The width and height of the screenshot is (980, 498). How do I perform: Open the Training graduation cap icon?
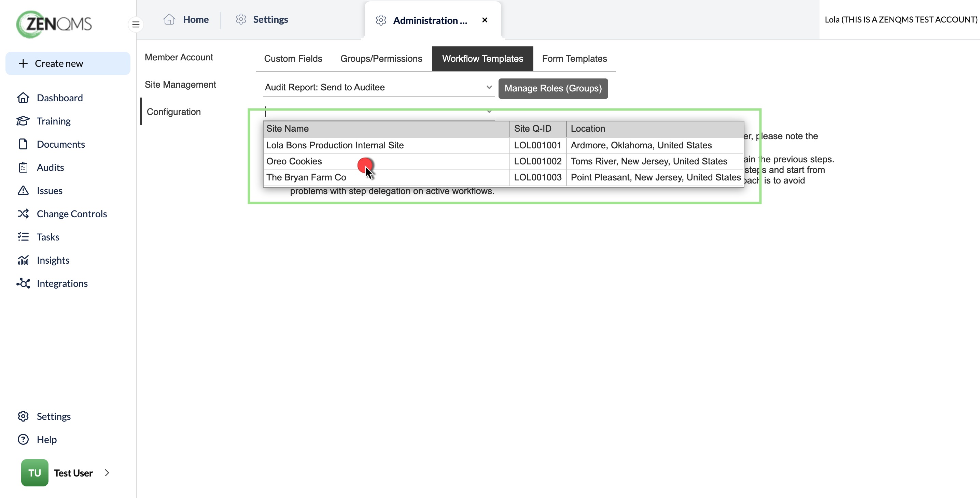tap(23, 121)
